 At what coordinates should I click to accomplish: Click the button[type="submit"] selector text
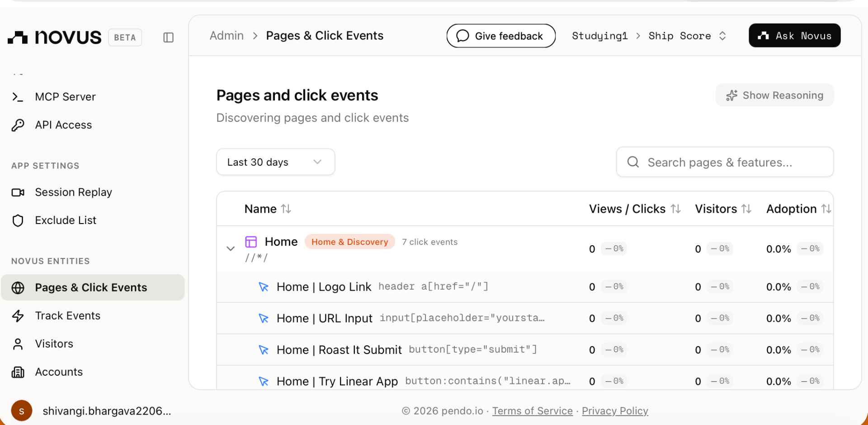pos(472,349)
